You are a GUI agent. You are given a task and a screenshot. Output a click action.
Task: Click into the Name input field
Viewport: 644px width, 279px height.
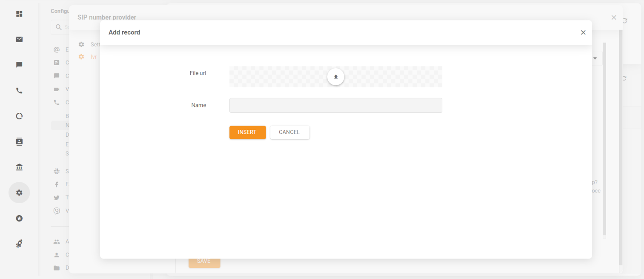[x=335, y=105]
